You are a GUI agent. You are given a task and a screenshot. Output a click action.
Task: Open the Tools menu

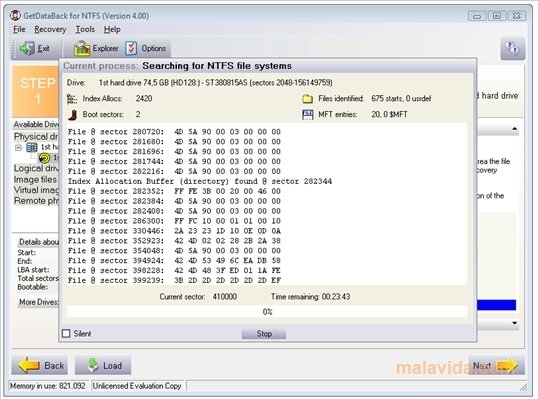click(85, 30)
